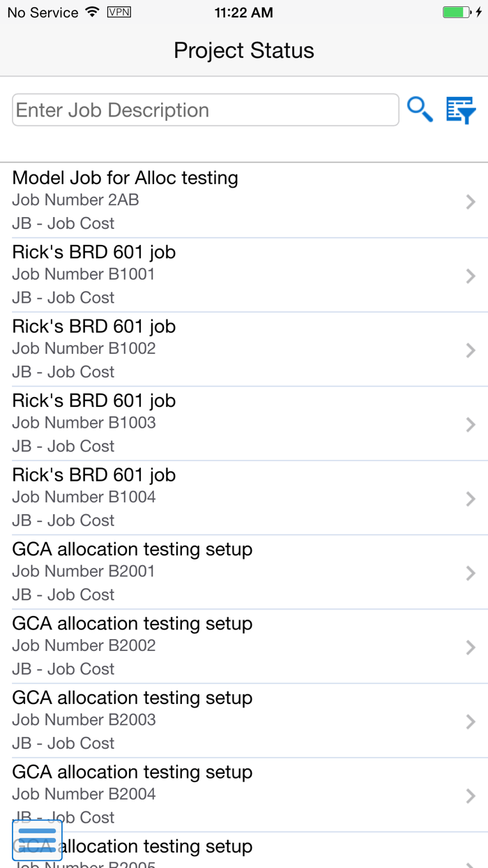
Task: Tap the VPN indicator in the status bar
Action: (119, 12)
